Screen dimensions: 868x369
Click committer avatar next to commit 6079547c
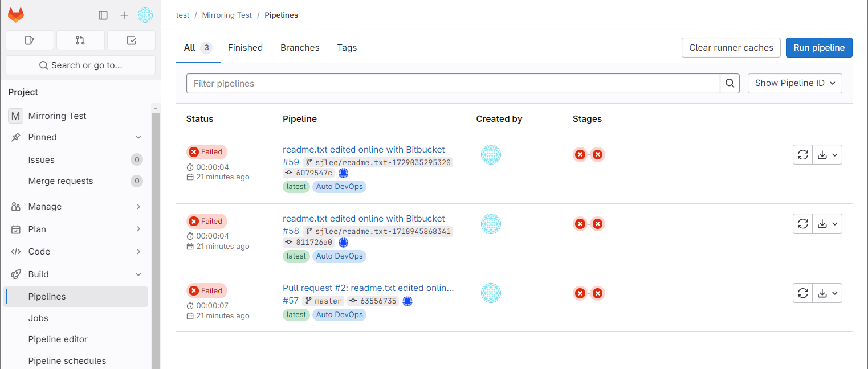click(343, 173)
